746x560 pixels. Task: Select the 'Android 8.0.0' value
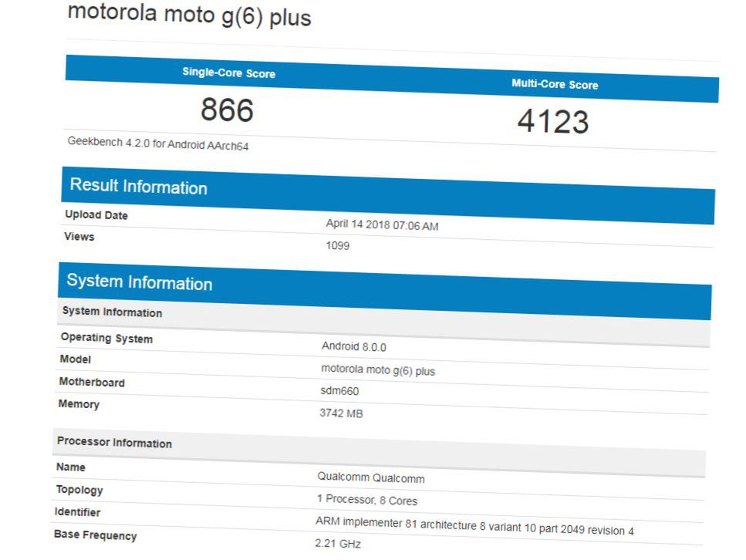pyautogui.click(x=354, y=346)
